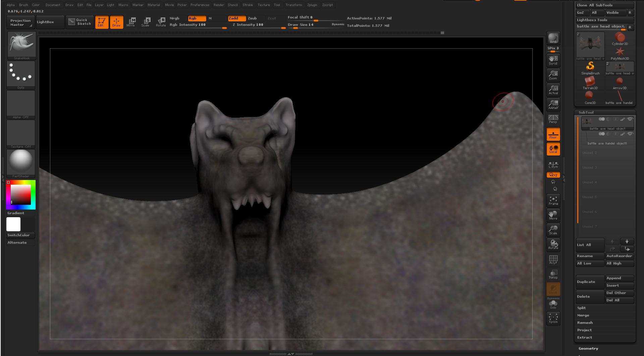This screenshot has height=356, width=644.
Task: Toggle Persp perspective view
Action: point(553,119)
